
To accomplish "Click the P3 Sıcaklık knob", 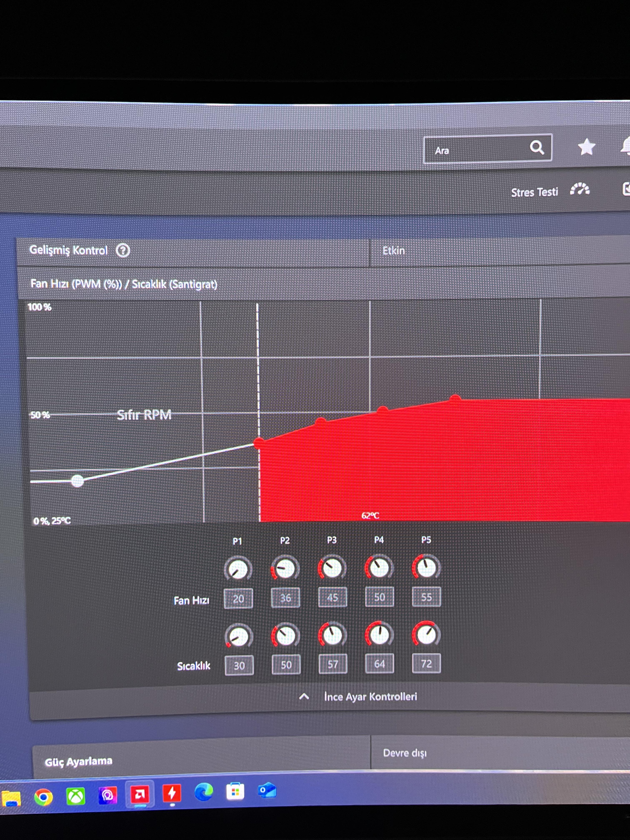I will [332, 635].
